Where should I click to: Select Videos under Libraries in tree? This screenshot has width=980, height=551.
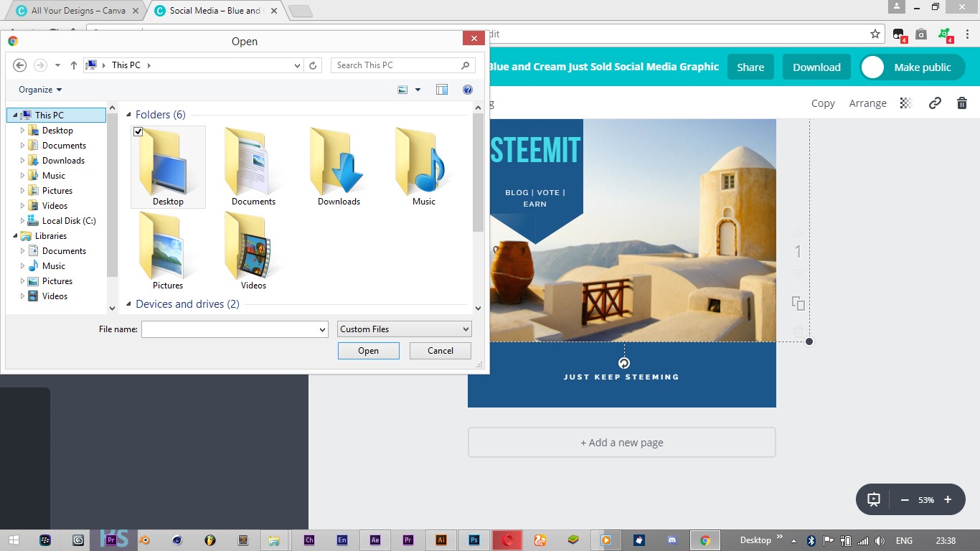55,296
